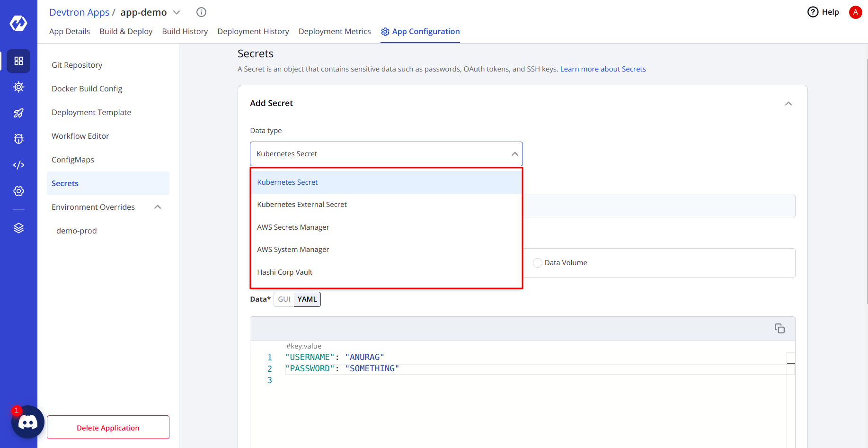
Task: Switch data editor to GUI mode
Action: (284, 299)
